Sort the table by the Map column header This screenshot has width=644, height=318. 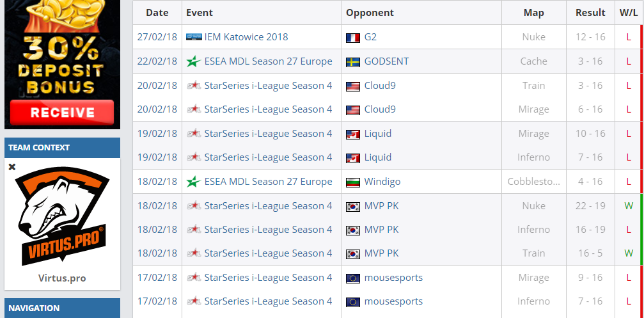(x=533, y=13)
